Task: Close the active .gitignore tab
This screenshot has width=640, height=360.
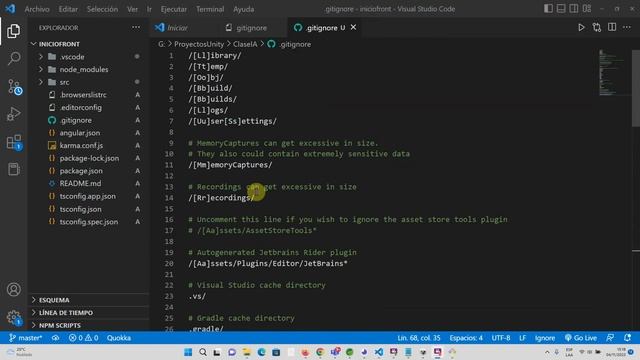Action: coord(353,27)
